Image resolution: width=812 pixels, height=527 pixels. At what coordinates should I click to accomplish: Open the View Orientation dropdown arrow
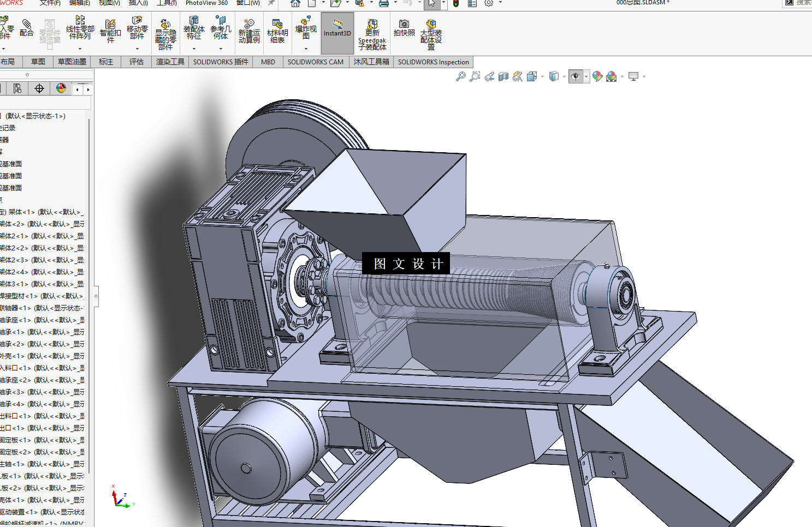tap(542, 76)
